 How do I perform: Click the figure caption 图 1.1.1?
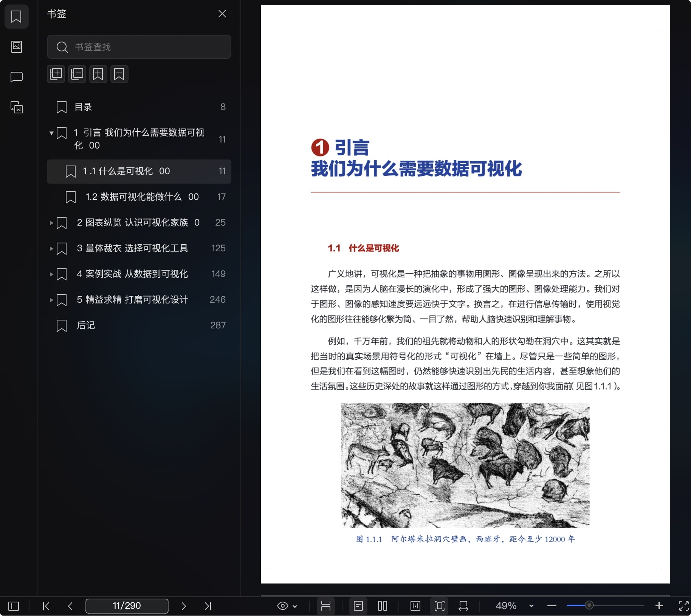(465, 539)
